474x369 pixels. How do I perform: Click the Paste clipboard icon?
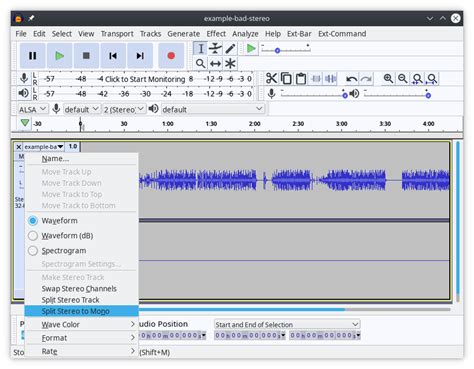301,79
